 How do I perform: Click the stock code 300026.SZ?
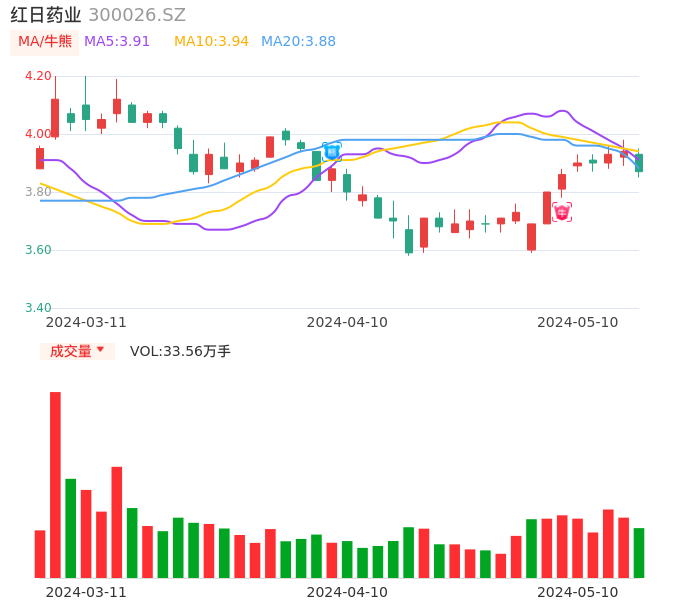[137, 15]
